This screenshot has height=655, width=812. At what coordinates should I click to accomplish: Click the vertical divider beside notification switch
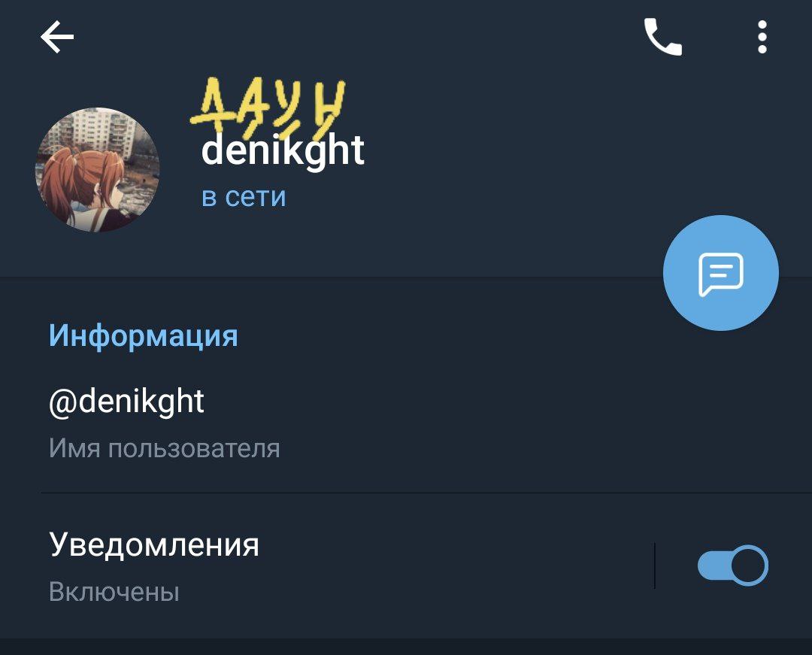click(655, 566)
